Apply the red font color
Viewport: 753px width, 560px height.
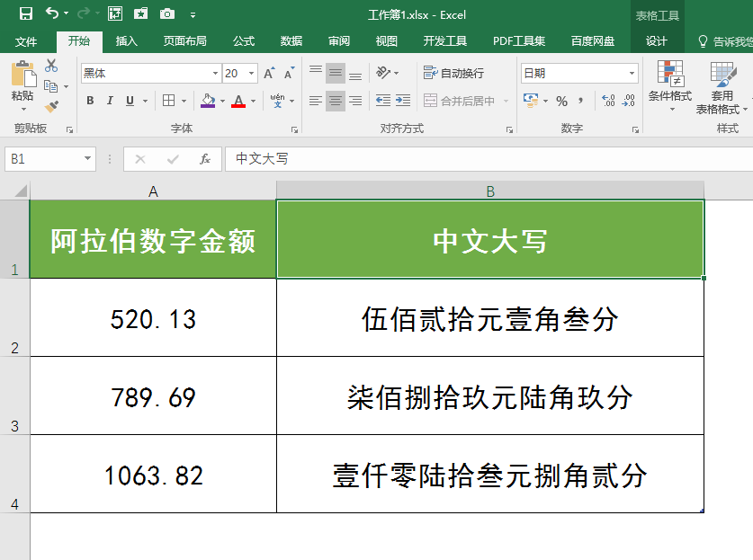(x=238, y=101)
